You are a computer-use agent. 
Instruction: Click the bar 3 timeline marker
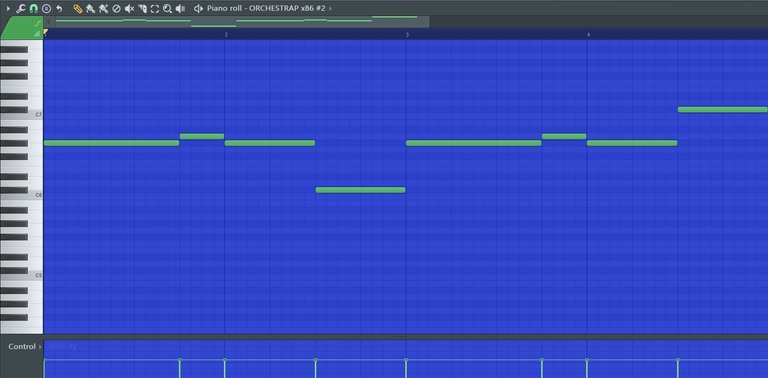[407, 35]
